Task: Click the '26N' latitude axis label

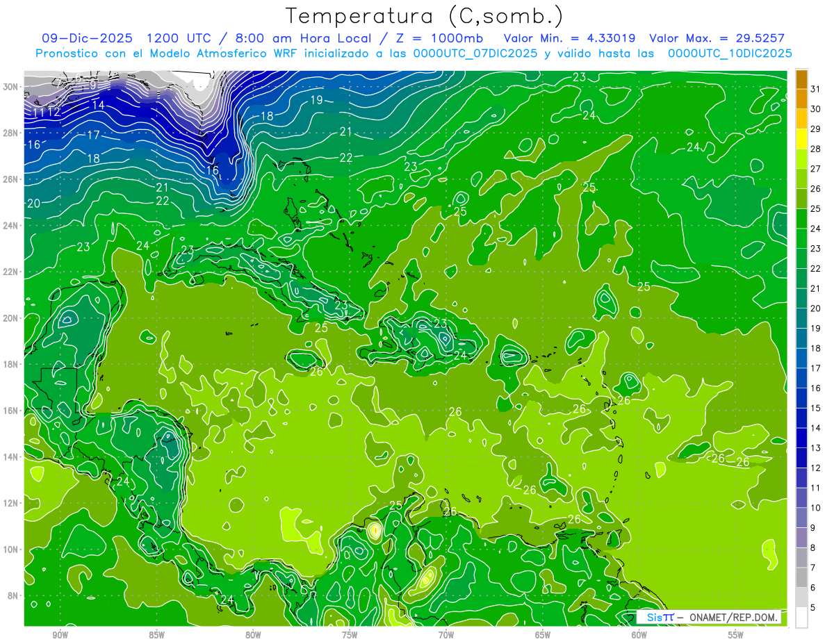Action: click(x=10, y=179)
